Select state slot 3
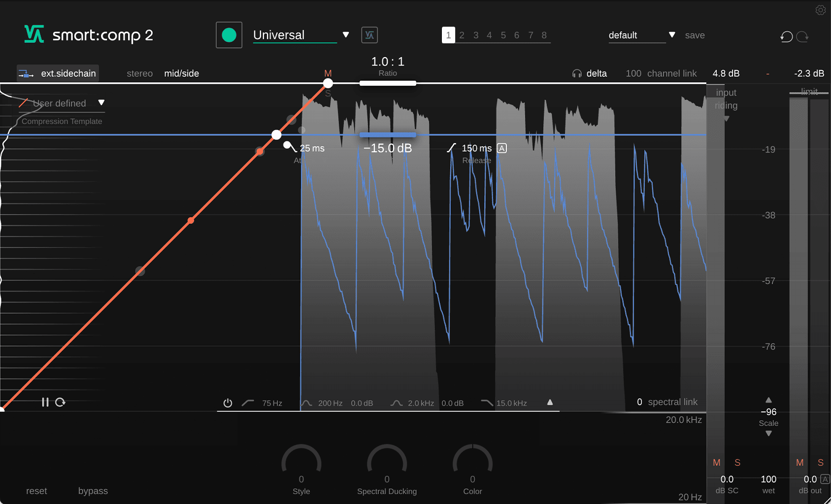Viewport: 831px width, 504px height. [x=476, y=35]
